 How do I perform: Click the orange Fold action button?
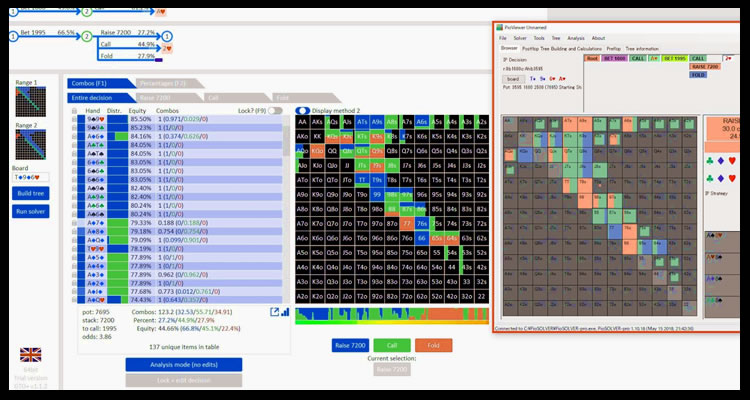(x=434, y=345)
